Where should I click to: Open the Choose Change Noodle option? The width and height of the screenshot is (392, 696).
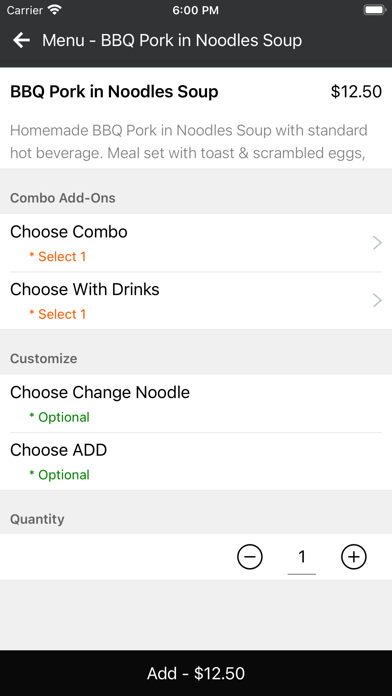point(196,403)
